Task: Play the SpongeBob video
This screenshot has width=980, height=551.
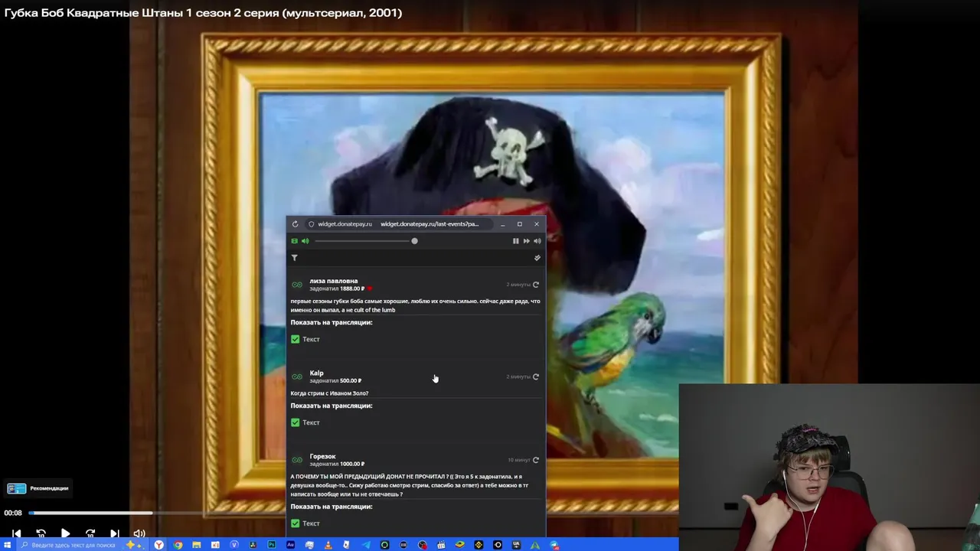Action: [65, 533]
